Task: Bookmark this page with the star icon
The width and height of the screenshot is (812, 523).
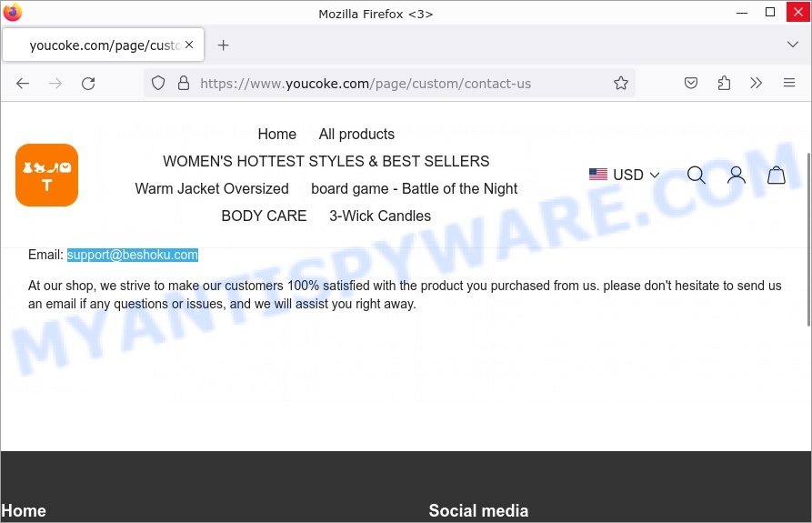Action: pos(620,83)
